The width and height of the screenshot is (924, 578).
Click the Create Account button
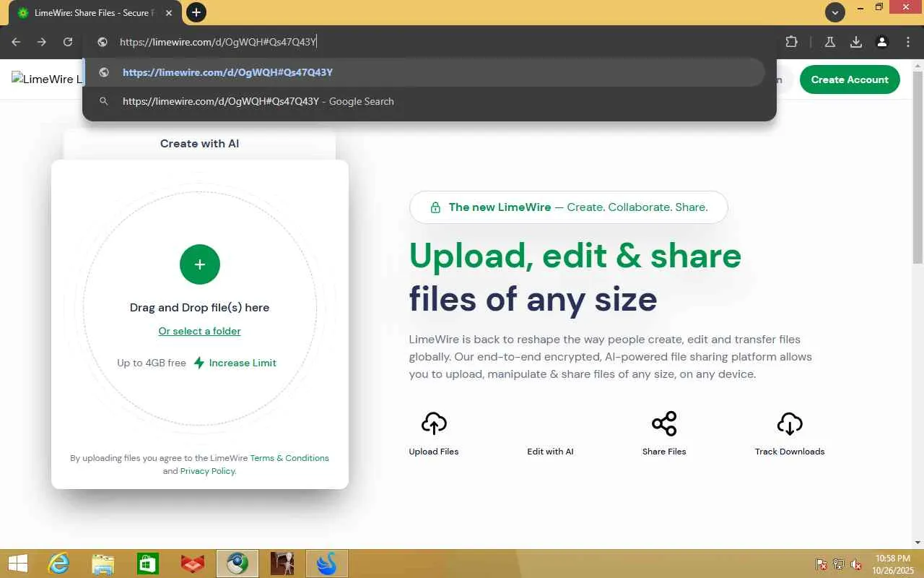[x=850, y=79]
